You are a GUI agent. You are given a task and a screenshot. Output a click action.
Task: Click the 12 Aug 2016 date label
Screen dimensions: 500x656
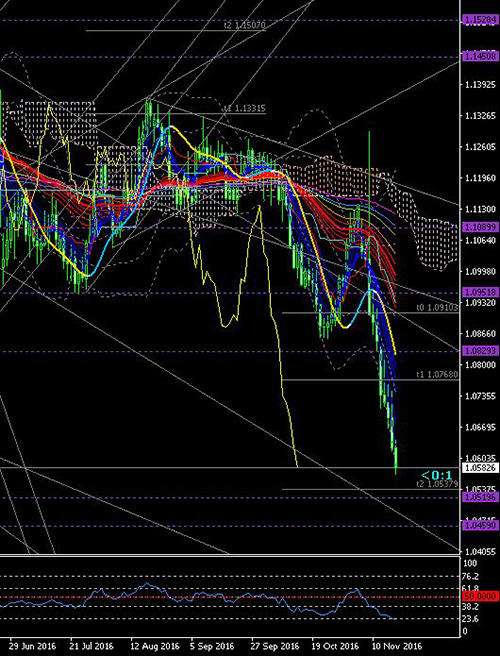tap(154, 646)
